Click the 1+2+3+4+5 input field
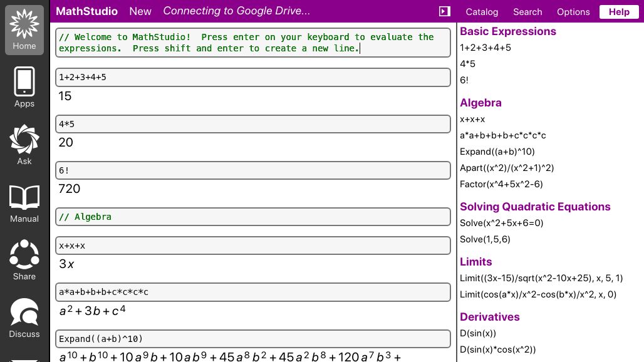Viewport: 644px width, 362px height. [x=253, y=77]
